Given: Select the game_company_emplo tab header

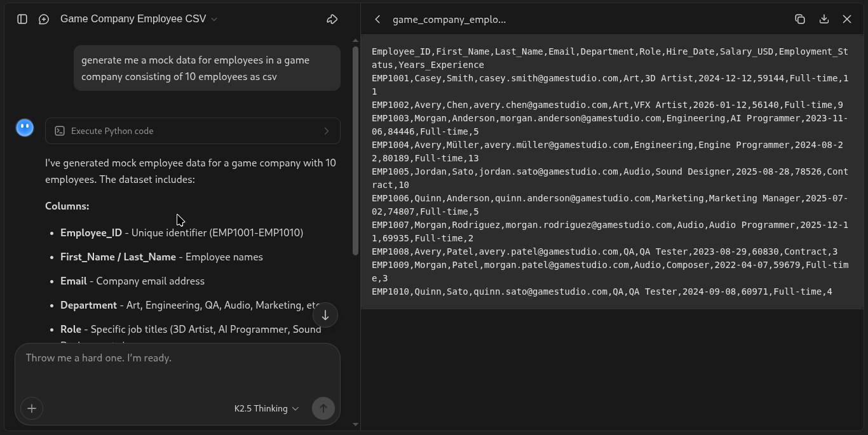Looking at the screenshot, I should click(x=450, y=20).
